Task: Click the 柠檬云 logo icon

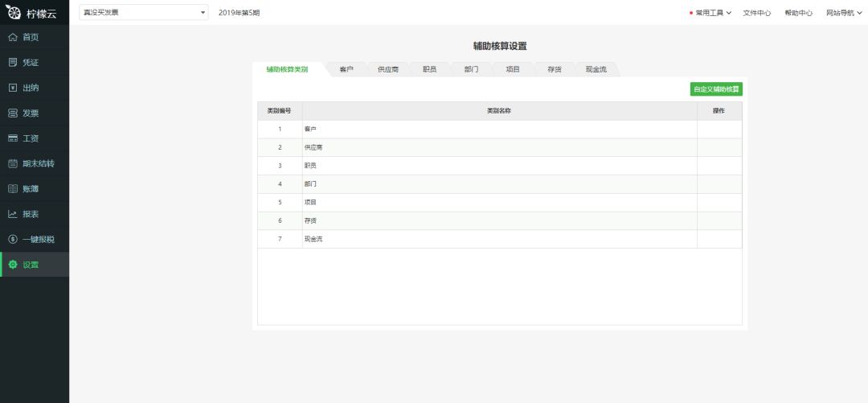Action: point(14,12)
